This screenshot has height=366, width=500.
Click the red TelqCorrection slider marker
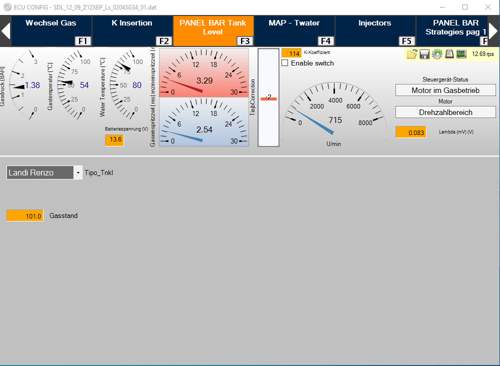(x=268, y=98)
